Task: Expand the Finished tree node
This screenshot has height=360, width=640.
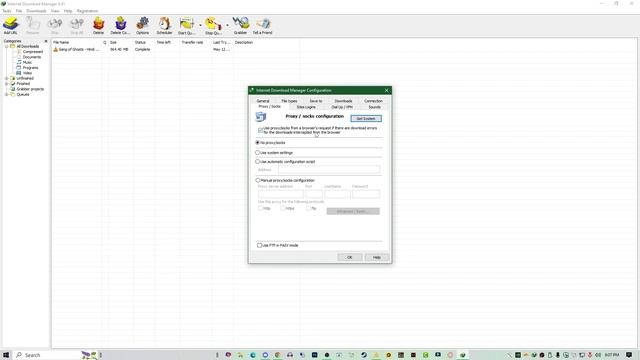Action: (x=7, y=84)
